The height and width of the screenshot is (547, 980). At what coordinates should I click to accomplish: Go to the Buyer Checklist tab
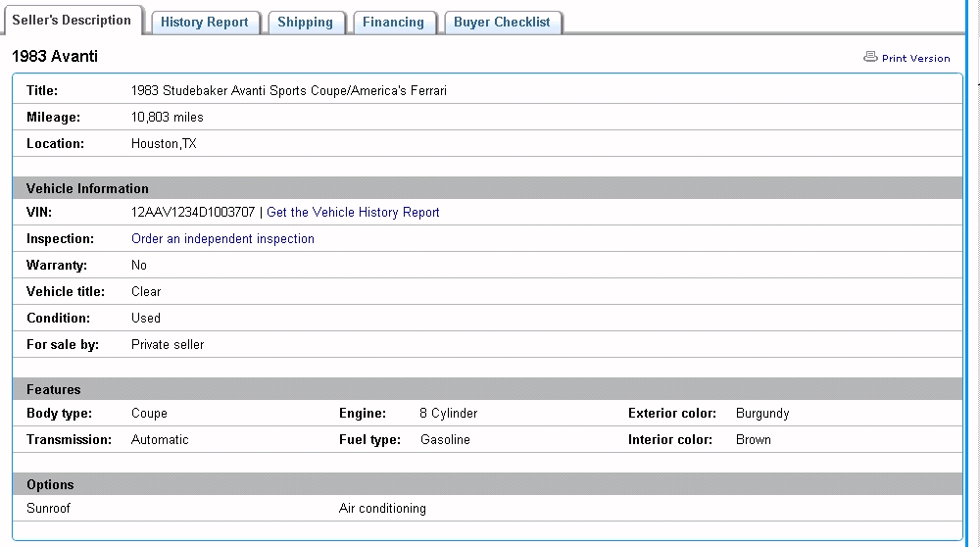[502, 23]
